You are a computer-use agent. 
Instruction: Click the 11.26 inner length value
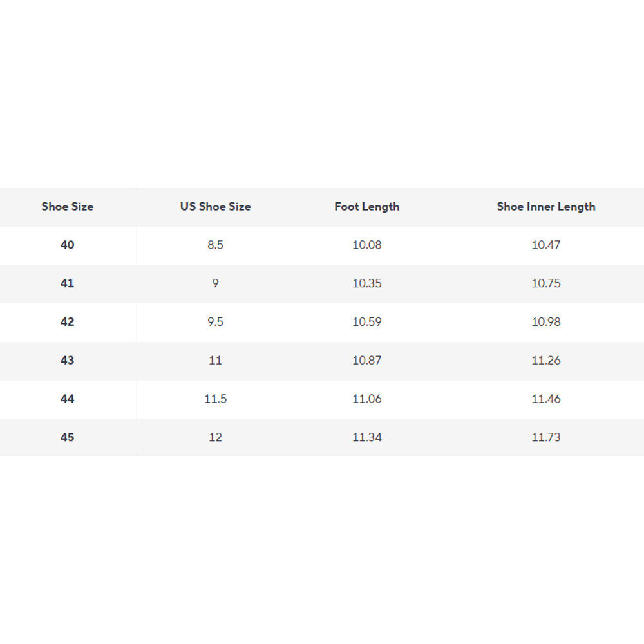click(546, 361)
